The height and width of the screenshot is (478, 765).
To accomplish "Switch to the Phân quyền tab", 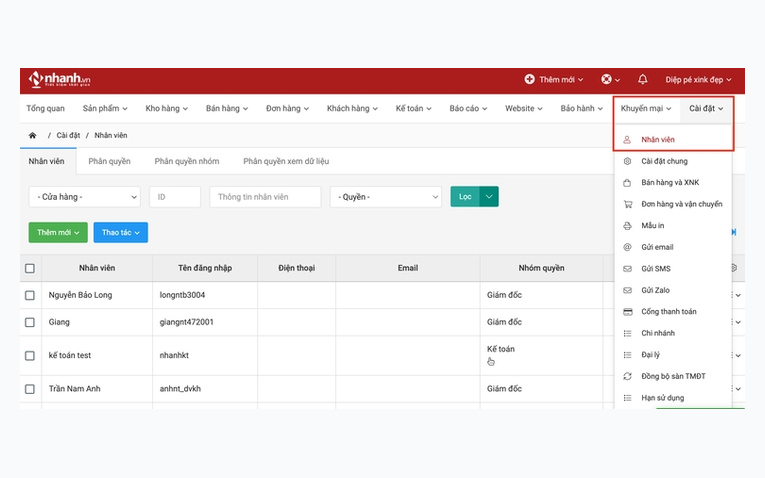I will pos(109,161).
